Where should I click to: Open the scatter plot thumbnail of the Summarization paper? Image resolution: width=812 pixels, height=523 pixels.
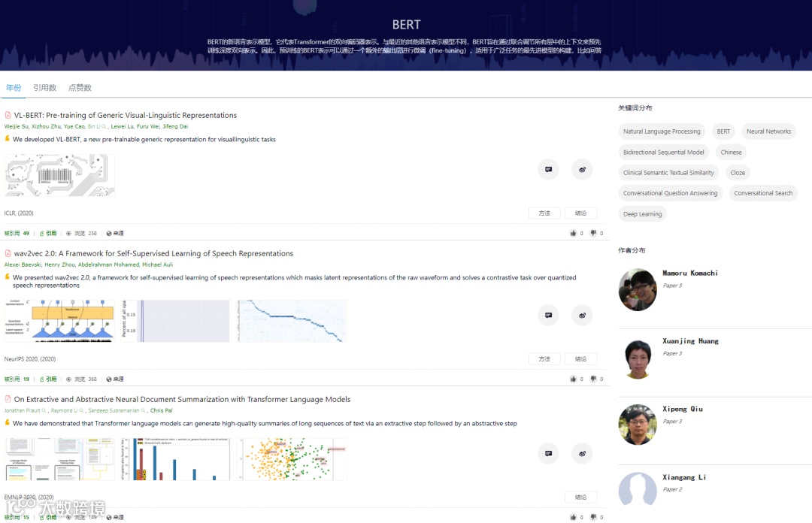292,459
